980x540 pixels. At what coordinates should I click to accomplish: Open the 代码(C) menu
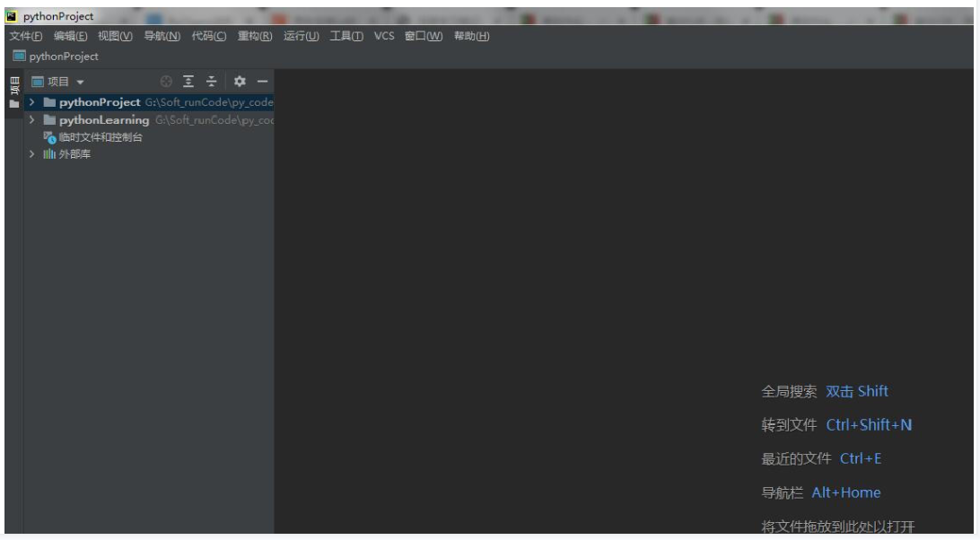[209, 36]
